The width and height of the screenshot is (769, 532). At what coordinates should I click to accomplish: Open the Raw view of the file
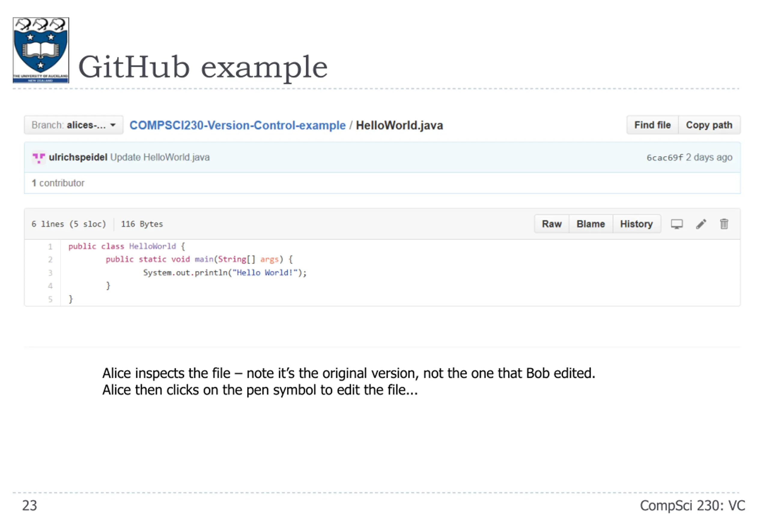tap(551, 224)
